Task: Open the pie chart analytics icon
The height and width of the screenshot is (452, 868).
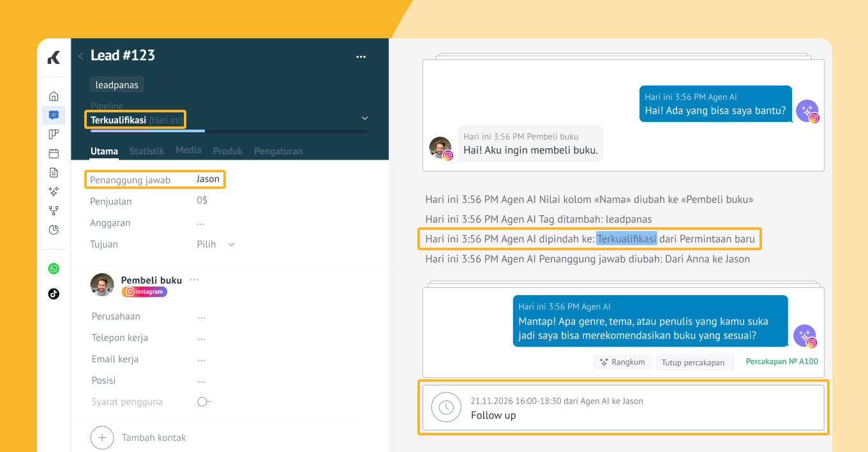Action: point(54,230)
